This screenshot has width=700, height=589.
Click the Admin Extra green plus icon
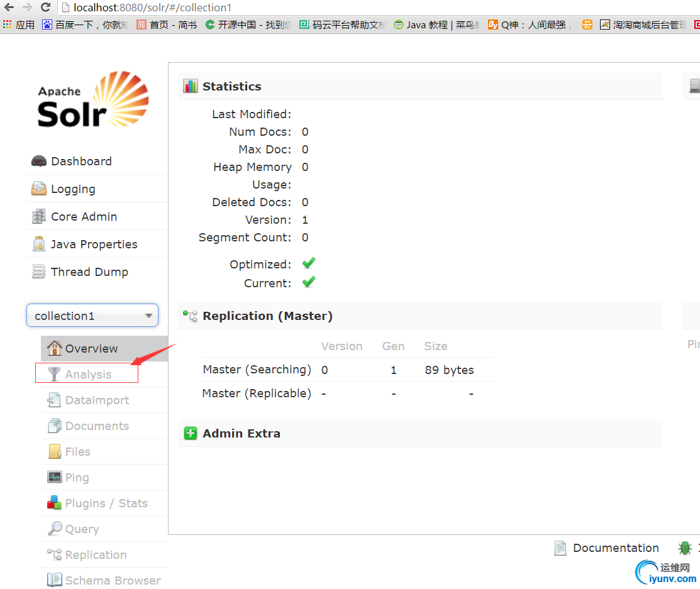tap(190, 433)
